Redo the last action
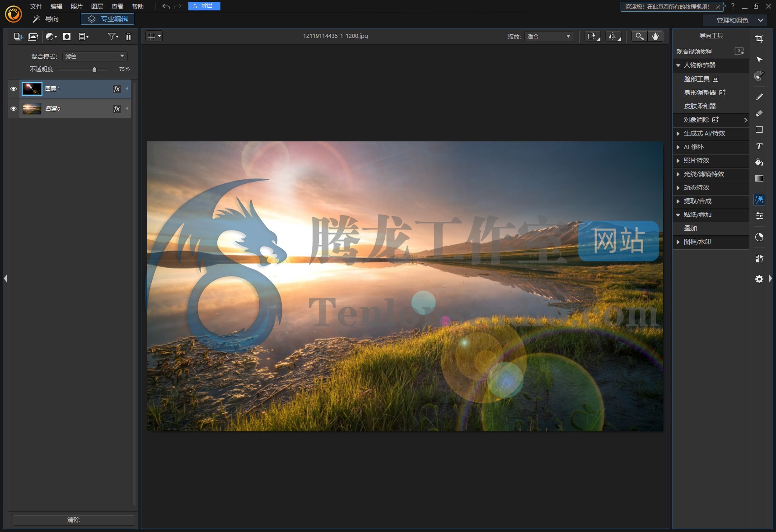This screenshot has width=776, height=532. 178,6
